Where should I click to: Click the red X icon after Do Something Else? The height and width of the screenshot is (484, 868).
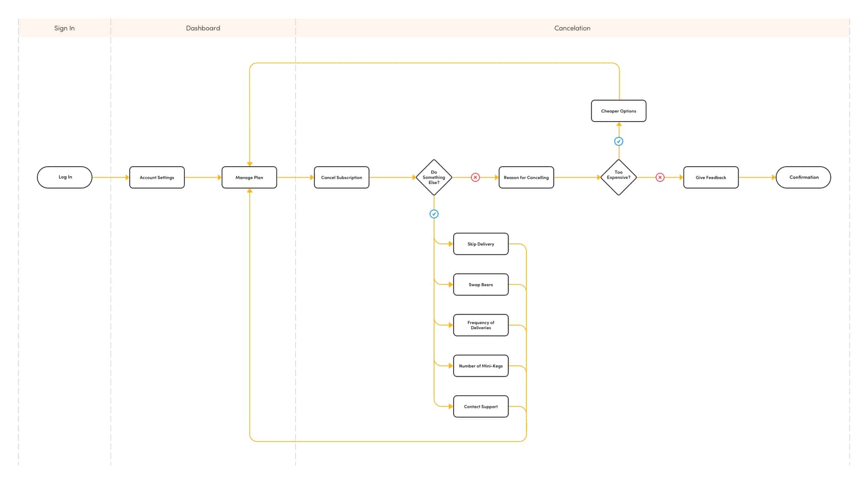point(475,177)
